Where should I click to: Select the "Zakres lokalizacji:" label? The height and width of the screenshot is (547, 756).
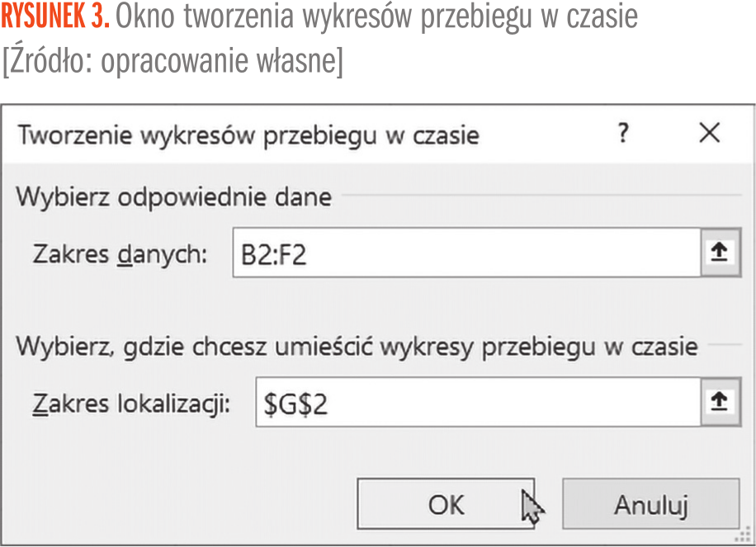click(x=131, y=403)
